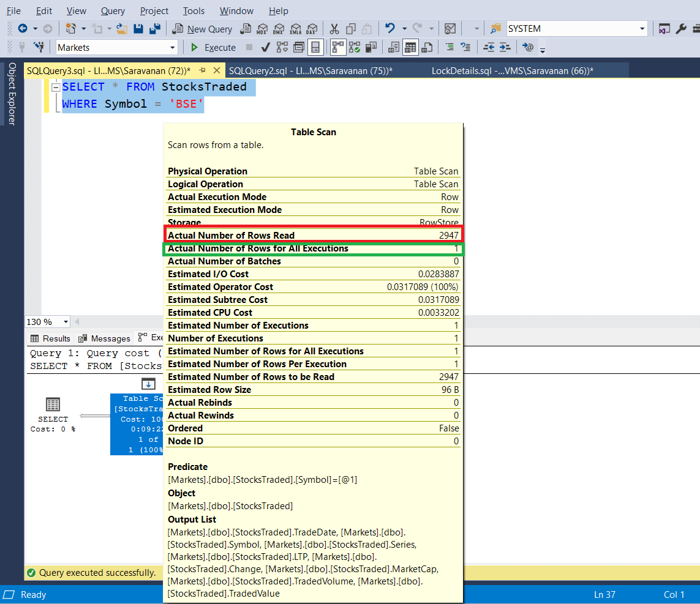Viewport: 700px width, 604px height.
Task: Open the Markets database dropdown
Action: click(x=172, y=48)
